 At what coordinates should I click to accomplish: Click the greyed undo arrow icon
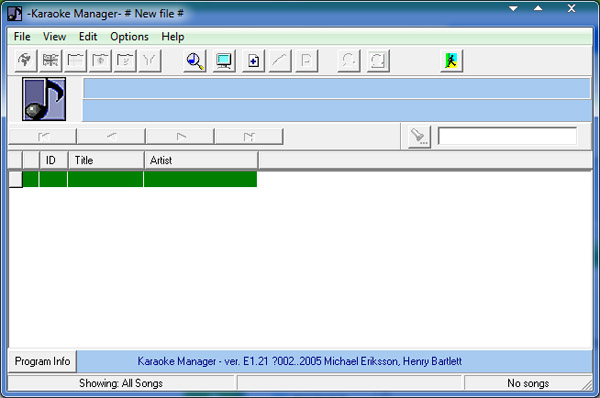tap(349, 60)
